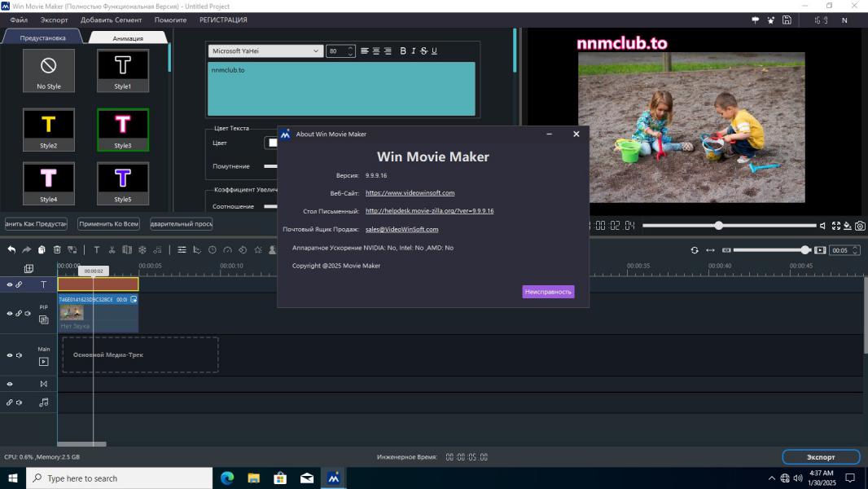Screen dimensions: 868x489
Task: Click the text track T icon
Action: click(x=43, y=284)
